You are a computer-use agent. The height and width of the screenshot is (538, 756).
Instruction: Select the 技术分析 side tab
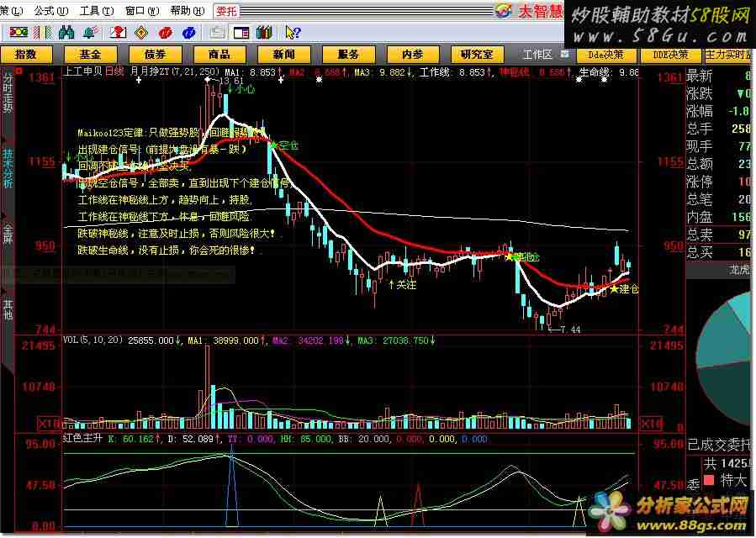pos(8,168)
